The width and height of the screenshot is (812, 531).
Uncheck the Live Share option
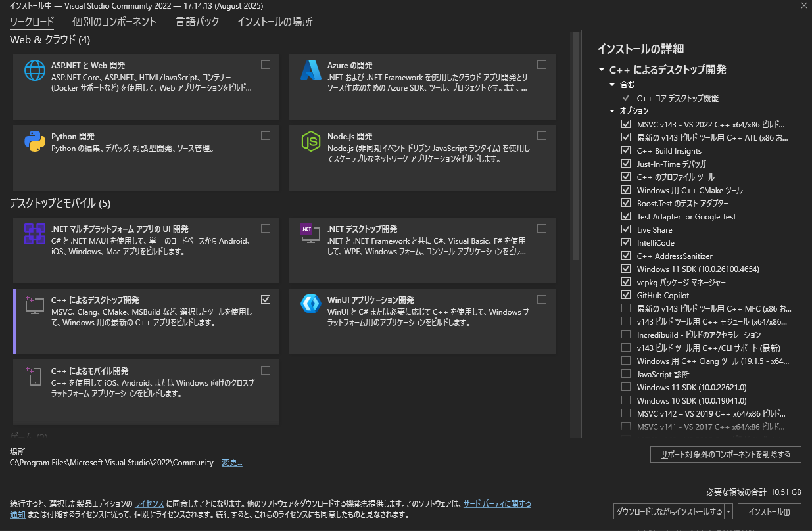[x=626, y=229]
